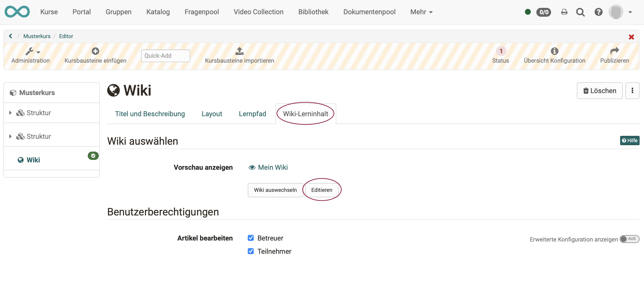Switch on Erweiterte Konfiguration anzeigen

(x=629, y=239)
